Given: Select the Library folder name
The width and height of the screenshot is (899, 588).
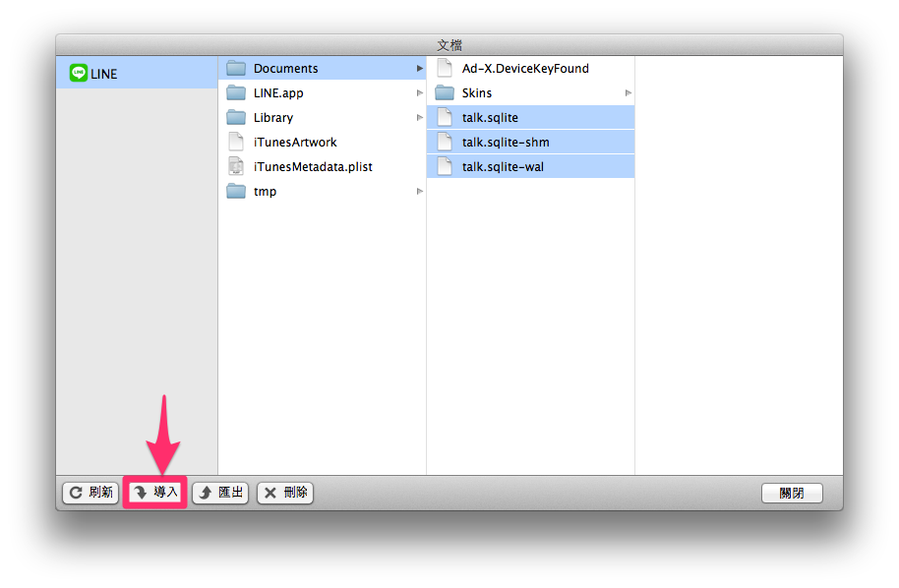Looking at the screenshot, I should point(272,118).
